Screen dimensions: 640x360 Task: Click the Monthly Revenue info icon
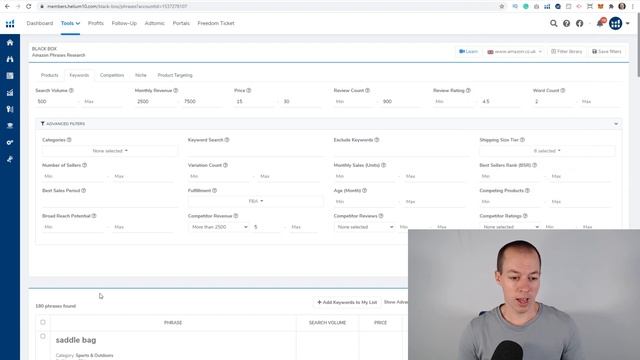click(176, 90)
